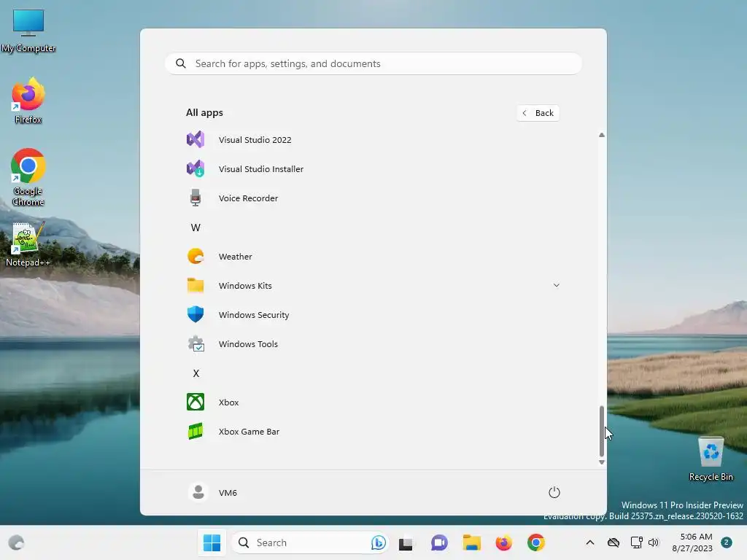Open Visual Studio 2022 from the app list
This screenshot has width=747, height=560.
[x=373, y=139]
